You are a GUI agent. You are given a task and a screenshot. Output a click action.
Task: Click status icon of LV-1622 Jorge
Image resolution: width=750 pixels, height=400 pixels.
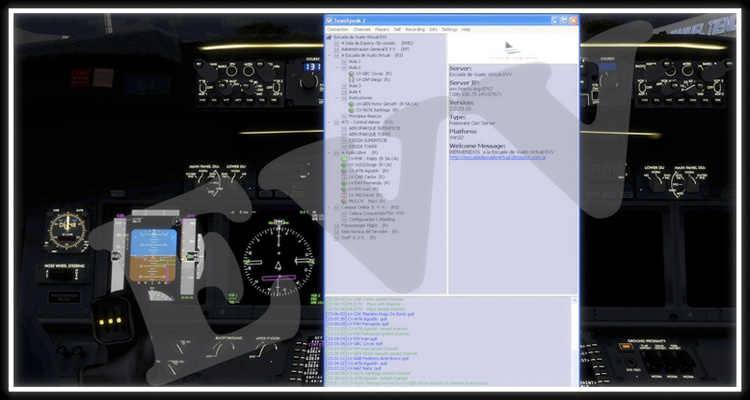click(344, 165)
